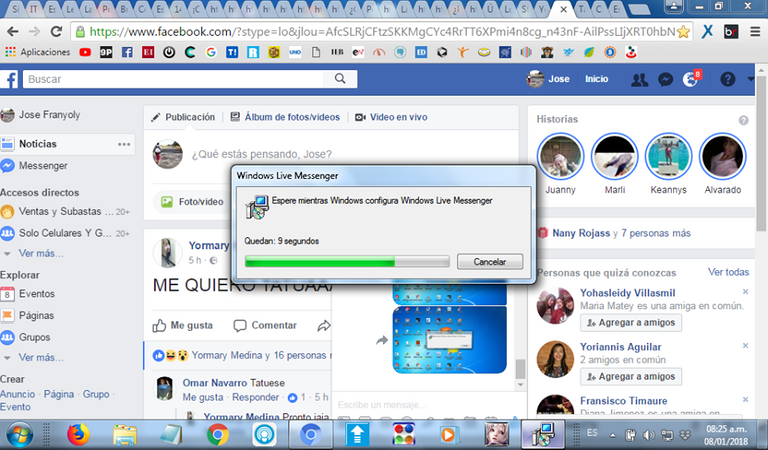768x450 pixels.
Task: Open Solo Celulares Y G... shortcut
Action: [65, 233]
